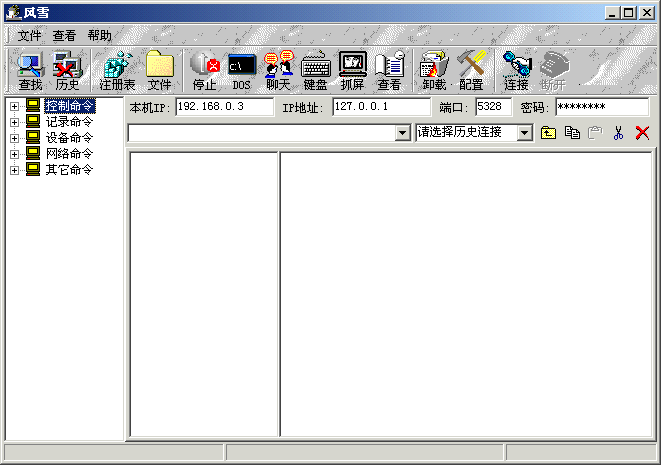Open the 注册表 (Registry) tool
661x465 pixels.
(117, 71)
